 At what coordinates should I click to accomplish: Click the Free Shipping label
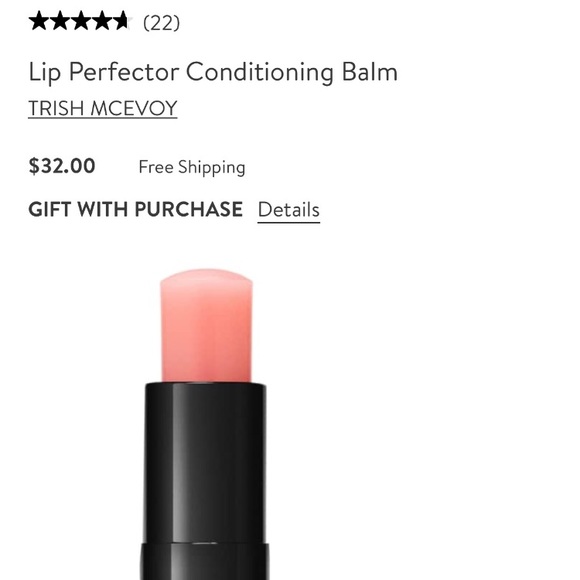pyautogui.click(x=192, y=167)
